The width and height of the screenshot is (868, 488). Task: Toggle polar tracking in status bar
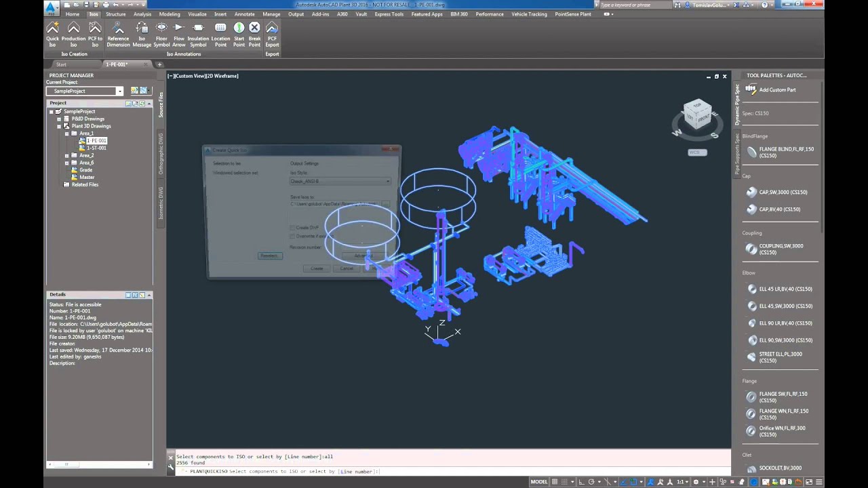click(x=591, y=482)
